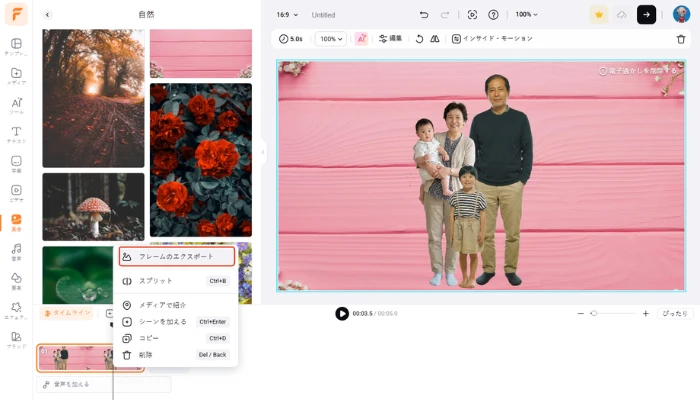The height and width of the screenshot is (400, 700).
Task: Choose the pink wood board thumbnail
Action: (x=201, y=54)
